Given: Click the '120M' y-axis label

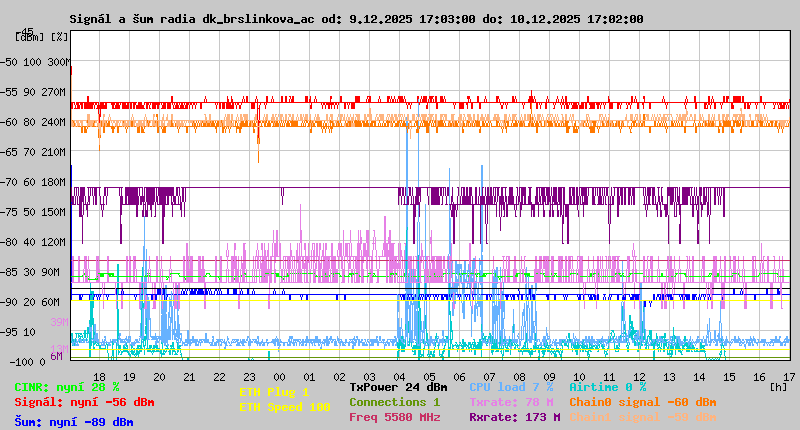Looking at the screenshot, I should pyautogui.click(x=55, y=242).
